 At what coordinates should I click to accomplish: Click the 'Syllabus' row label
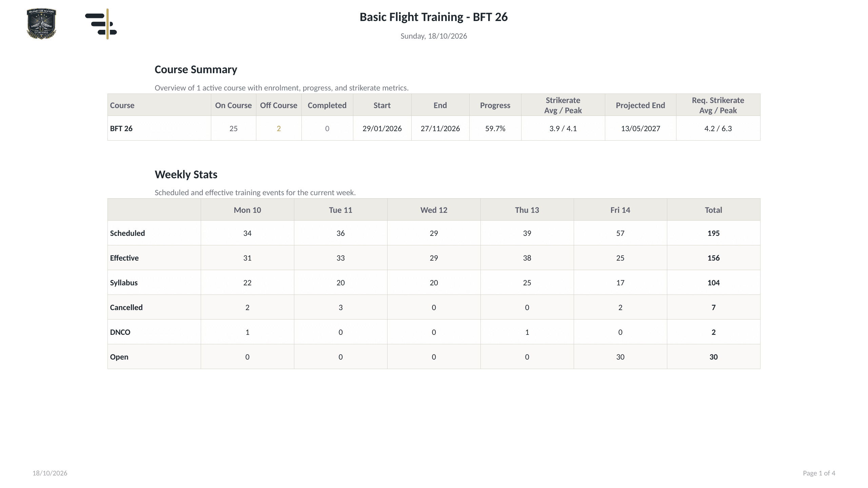click(124, 283)
